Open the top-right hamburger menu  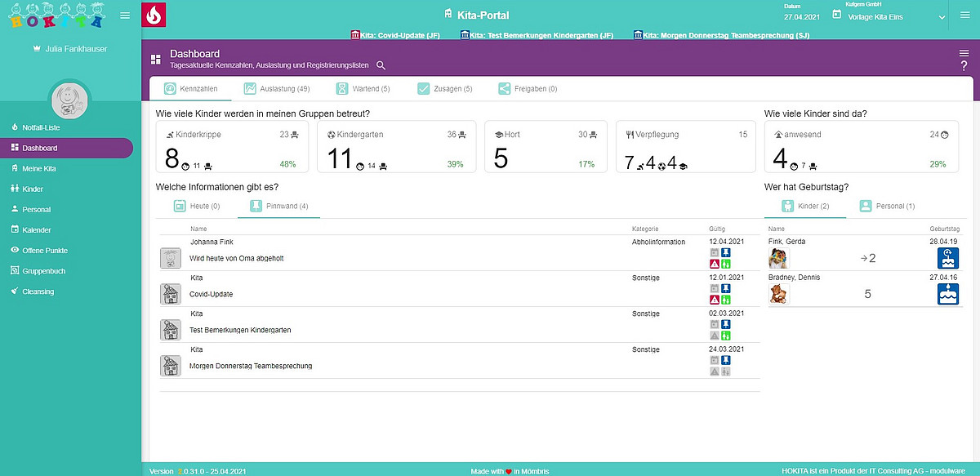tap(964, 15)
